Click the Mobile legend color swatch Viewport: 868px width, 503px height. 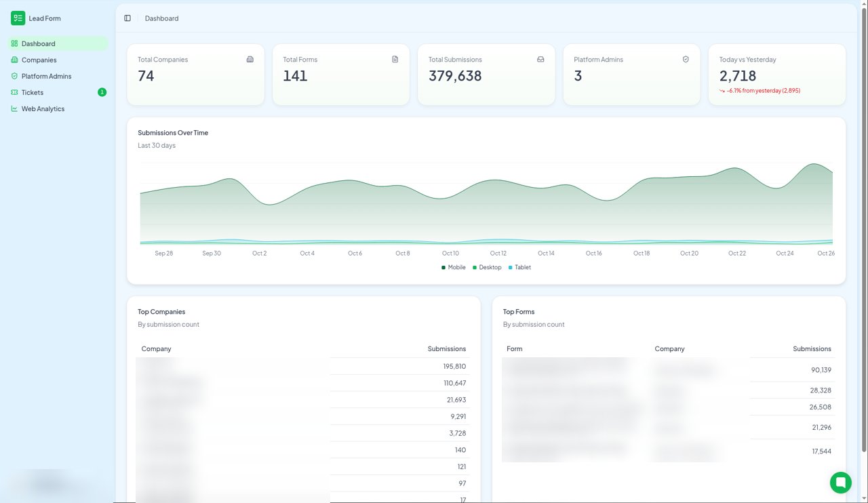click(x=443, y=268)
